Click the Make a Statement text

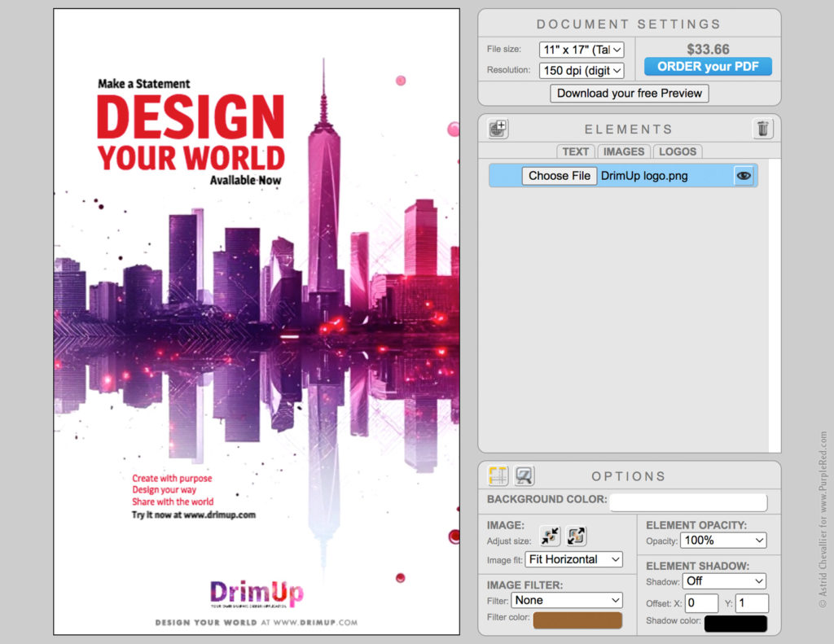143,84
